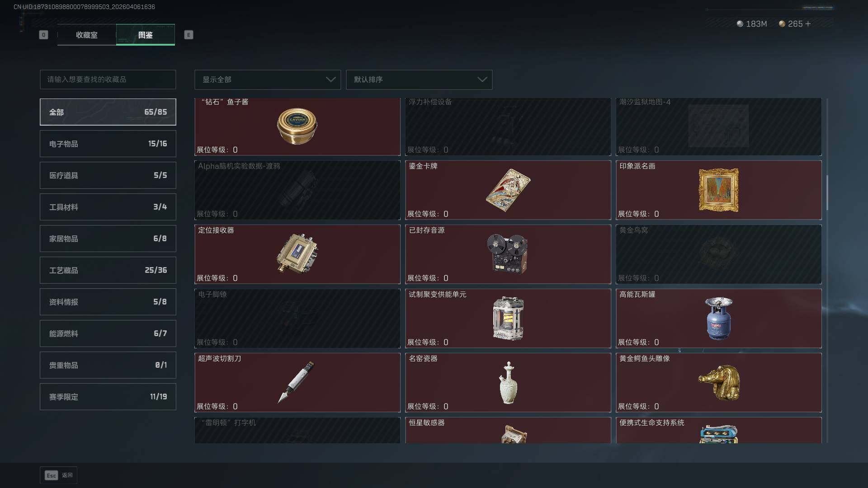Select the impressionist painting icon
Image resolution: width=868 pixels, height=488 pixels.
tap(719, 190)
